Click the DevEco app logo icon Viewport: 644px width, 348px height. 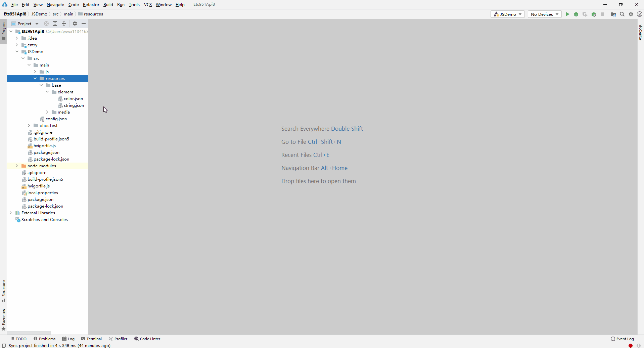[x=5, y=4]
